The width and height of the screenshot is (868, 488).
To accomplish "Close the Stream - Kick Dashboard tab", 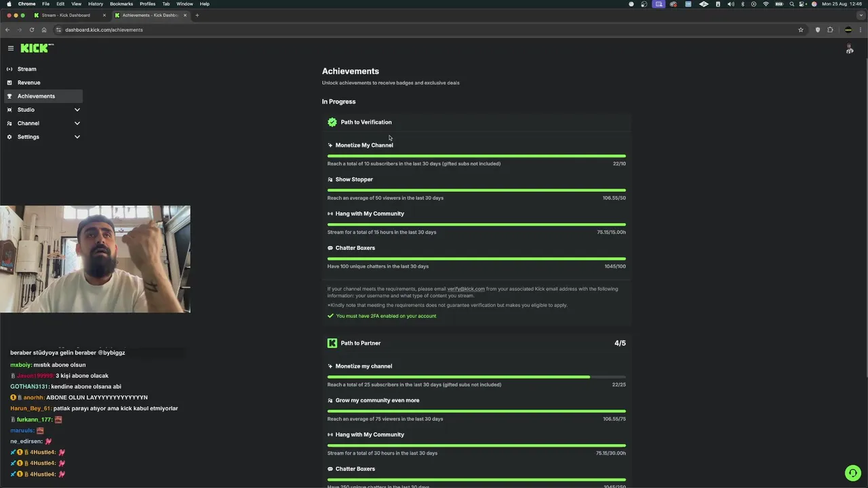I will pyautogui.click(x=104, y=15).
